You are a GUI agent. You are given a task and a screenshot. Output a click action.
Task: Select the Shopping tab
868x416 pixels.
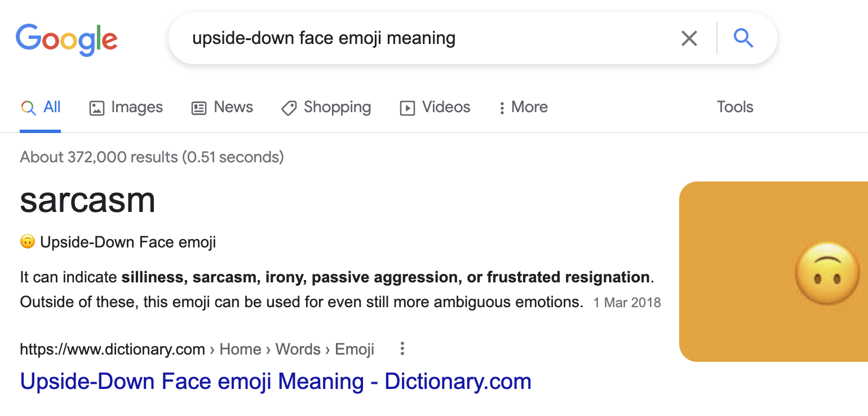[x=326, y=107]
